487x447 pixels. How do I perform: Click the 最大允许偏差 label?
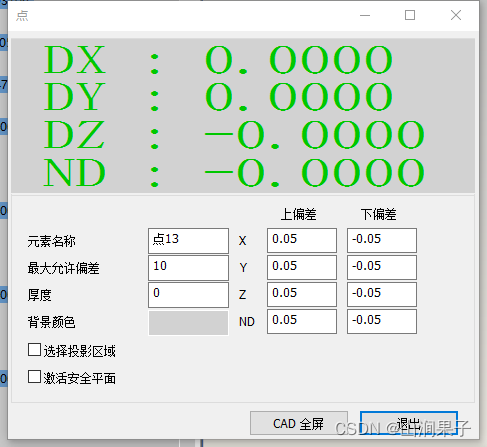63,268
